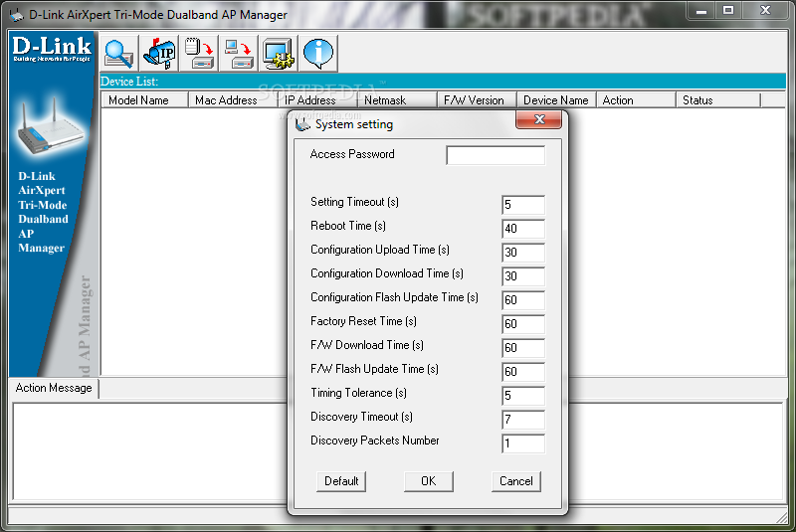This screenshot has width=796, height=532.
Task: Click the Timing Tolerance value field
Action: (x=523, y=396)
